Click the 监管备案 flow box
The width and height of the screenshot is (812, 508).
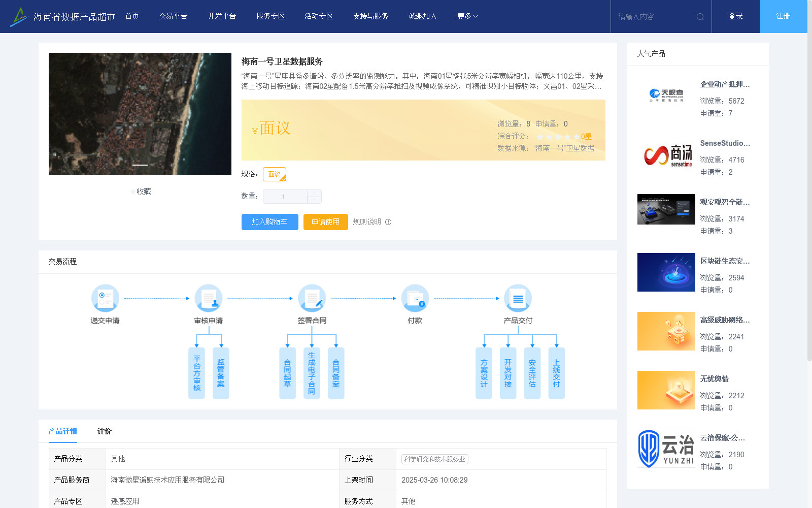click(x=221, y=373)
